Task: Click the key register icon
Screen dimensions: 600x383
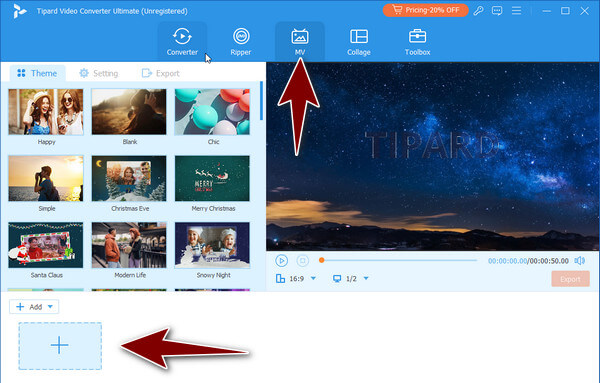Action: click(478, 10)
